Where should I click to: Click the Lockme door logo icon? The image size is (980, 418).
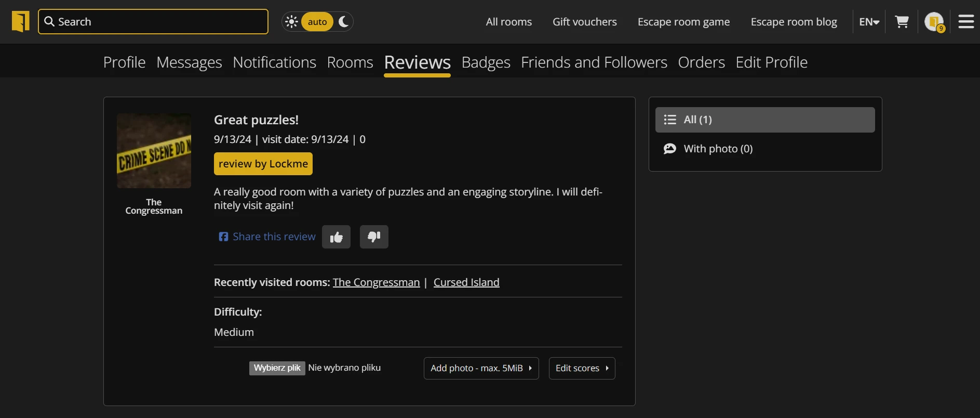(20, 22)
